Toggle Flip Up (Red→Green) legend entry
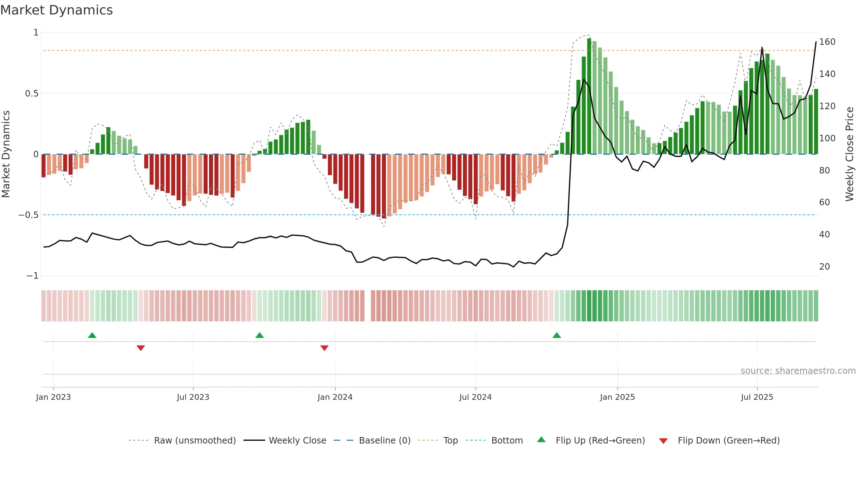Viewport: 868px width, 488px height. click(591, 440)
